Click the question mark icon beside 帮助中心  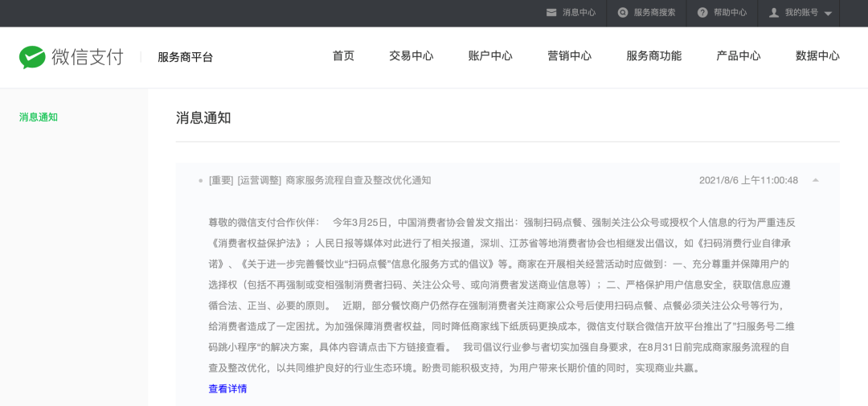click(702, 13)
